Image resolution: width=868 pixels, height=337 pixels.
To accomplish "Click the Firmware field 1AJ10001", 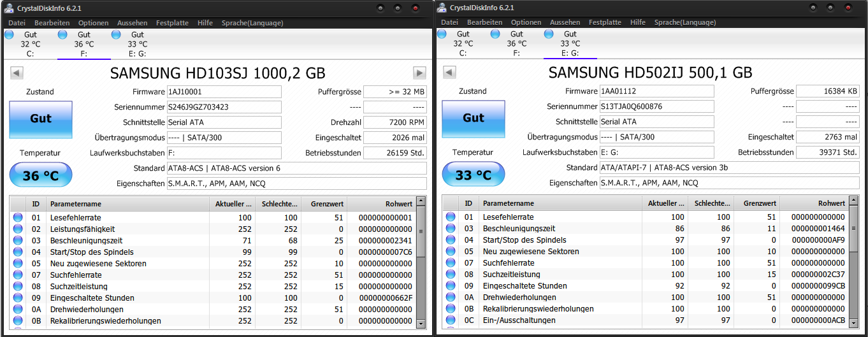I will point(224,92).
